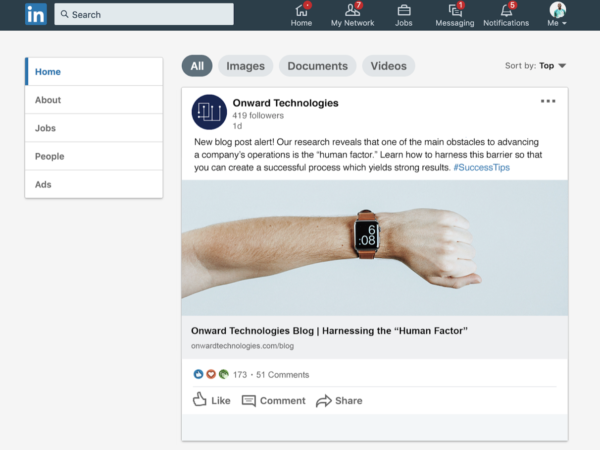Select the All filter pill
600x450 pixels.
pos(197,66)
